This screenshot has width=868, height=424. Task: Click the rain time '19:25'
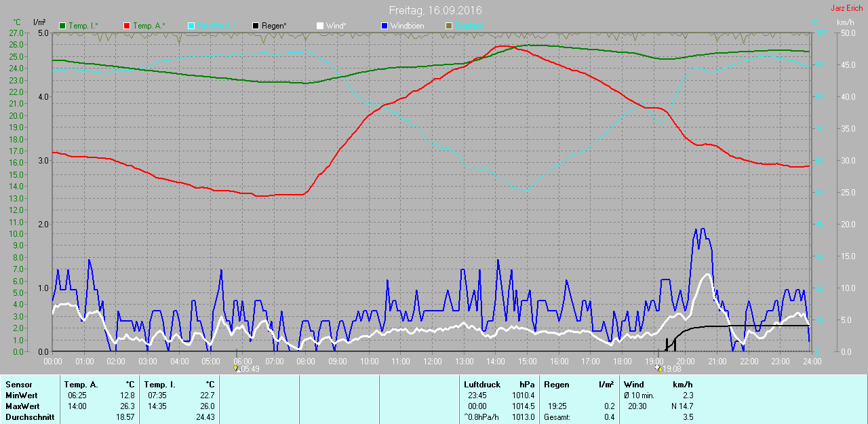[x=557, y=406]
